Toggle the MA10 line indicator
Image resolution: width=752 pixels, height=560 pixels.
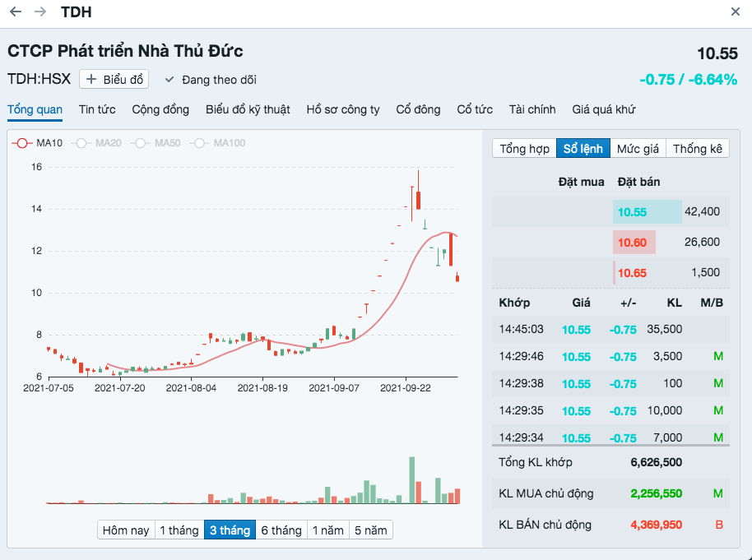click(x=37, y=143)
